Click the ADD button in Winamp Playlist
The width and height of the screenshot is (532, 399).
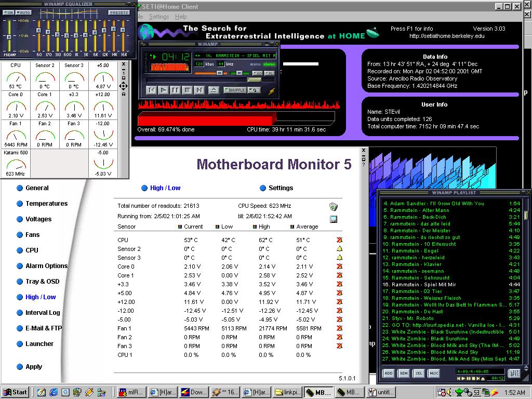389,373
